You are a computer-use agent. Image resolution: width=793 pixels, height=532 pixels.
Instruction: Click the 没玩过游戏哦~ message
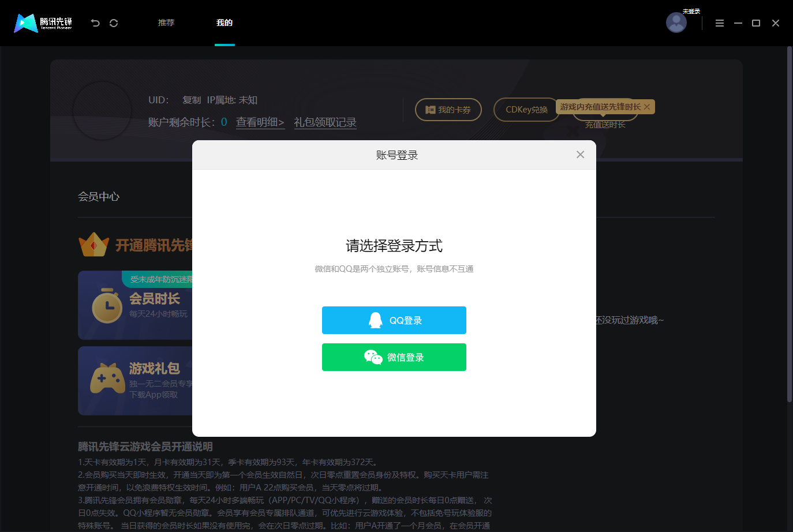630,320
